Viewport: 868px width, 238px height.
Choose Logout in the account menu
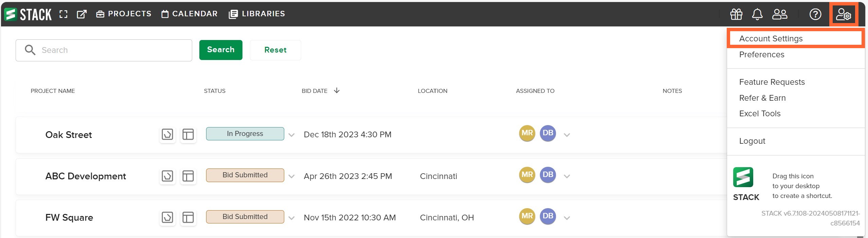[x=752, y=141]
